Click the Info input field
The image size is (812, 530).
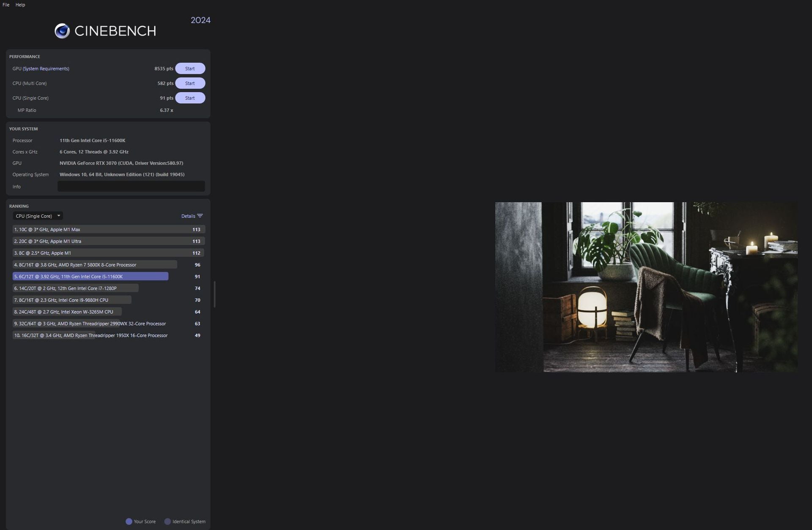[131, 186]
